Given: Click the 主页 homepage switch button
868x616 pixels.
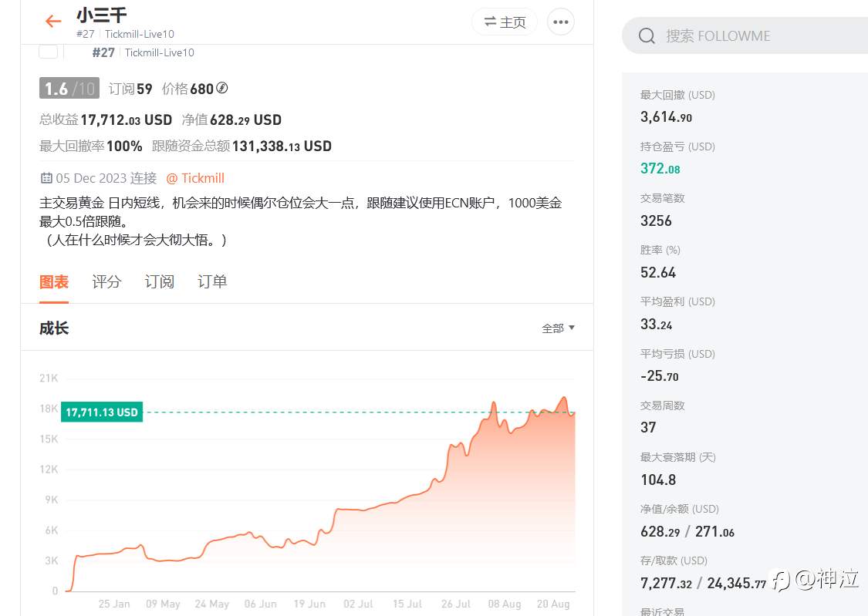Looking at the screenshot, I should [505, 22].
